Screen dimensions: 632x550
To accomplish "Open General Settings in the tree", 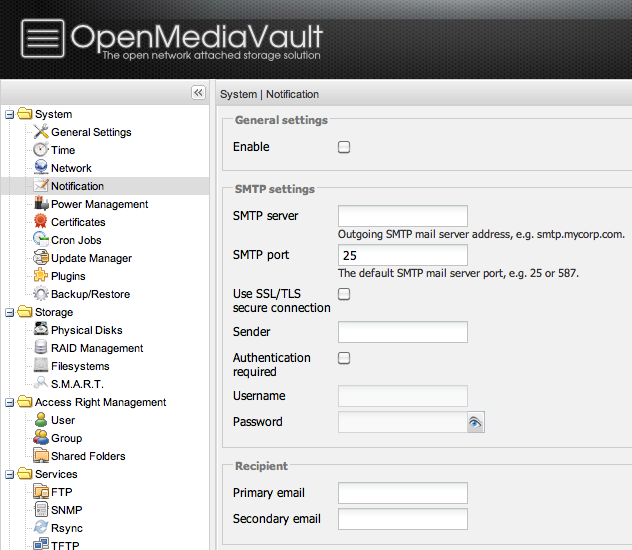I will (91, 132).
